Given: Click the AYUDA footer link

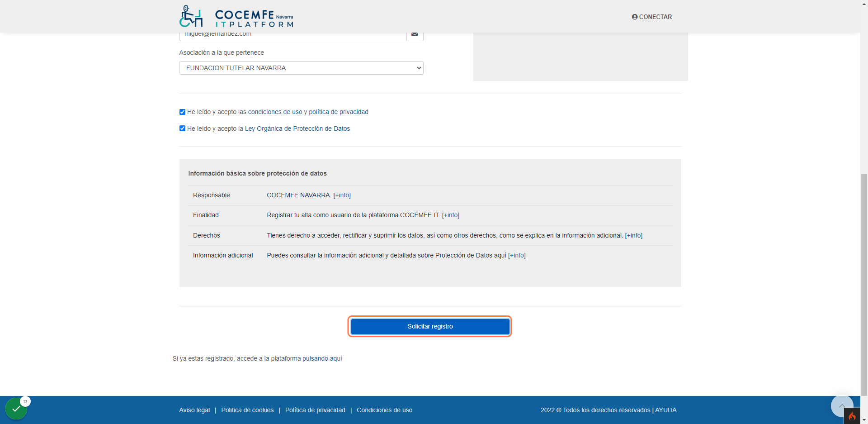Looking at the screenshot, I should 666,410.
